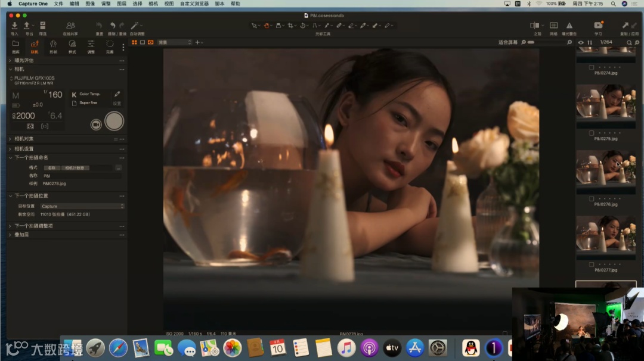Open the Capture destination dropdown
Viewport: 644px width, 361px height.
[82, 206]
